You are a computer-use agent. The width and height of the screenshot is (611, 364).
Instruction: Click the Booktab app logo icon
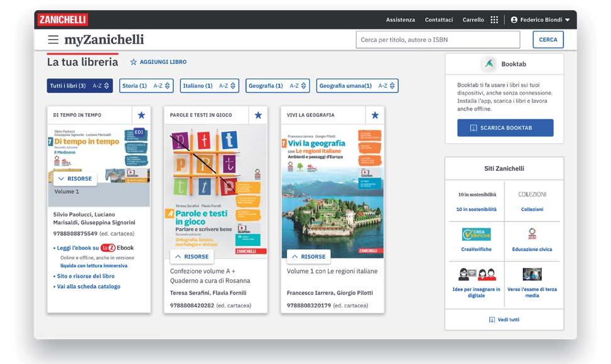[489, 64]
